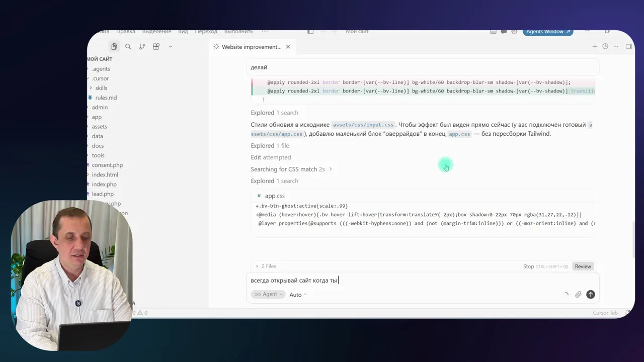644x362 pixels.
Task: Show overflow menu items ellipsis
Action: [x=265, y=32]
